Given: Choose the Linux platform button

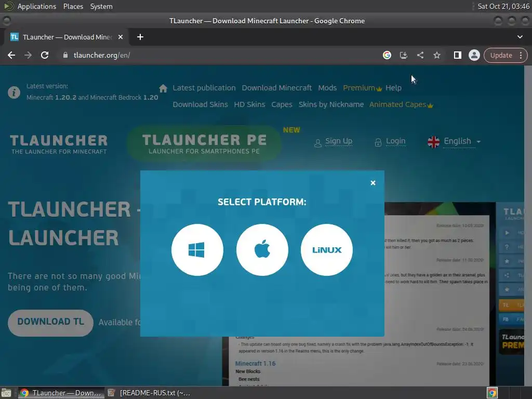Looking at the screenshot, I should pos(327,250).
